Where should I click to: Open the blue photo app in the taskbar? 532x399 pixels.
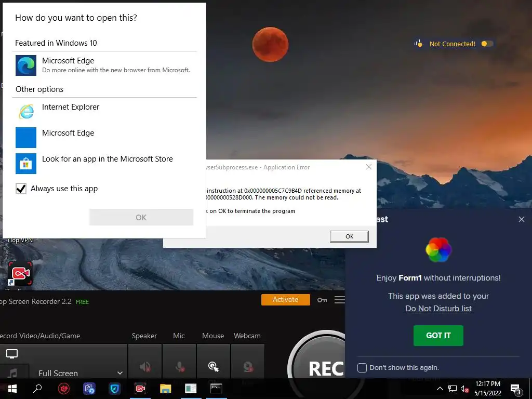click(x=89, y=389)
